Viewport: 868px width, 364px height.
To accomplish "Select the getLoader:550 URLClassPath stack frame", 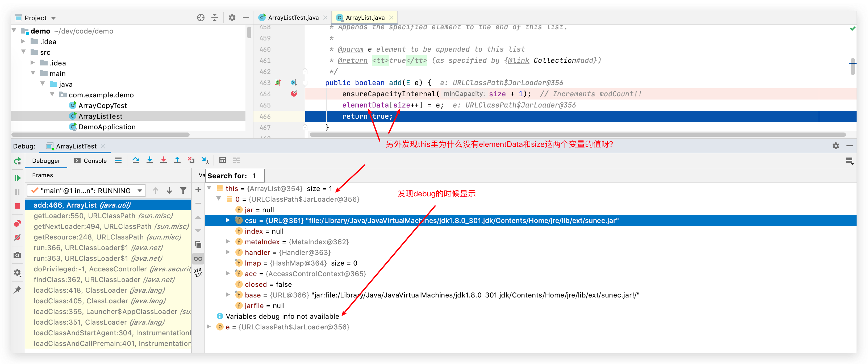I will (x=103, y=216).
